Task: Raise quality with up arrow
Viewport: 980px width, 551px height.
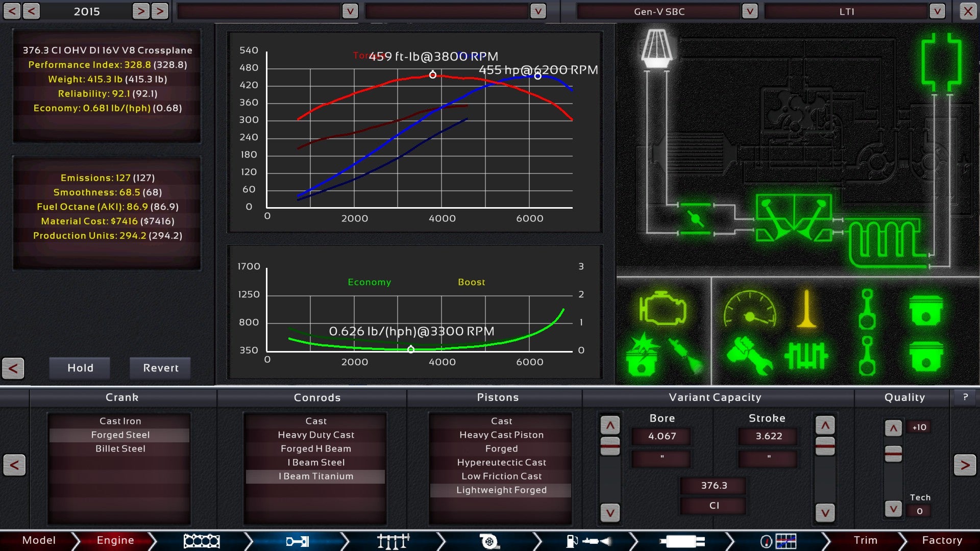Action: (893, 428)
